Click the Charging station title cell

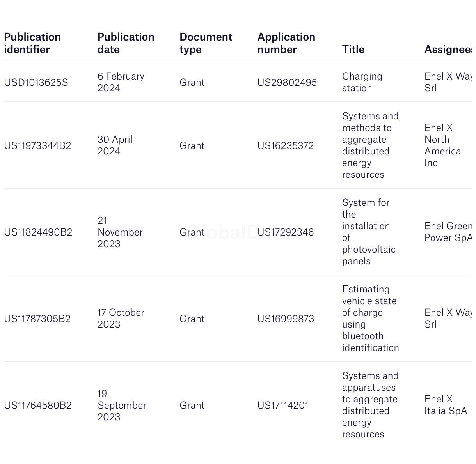click(x=362, y=82)
